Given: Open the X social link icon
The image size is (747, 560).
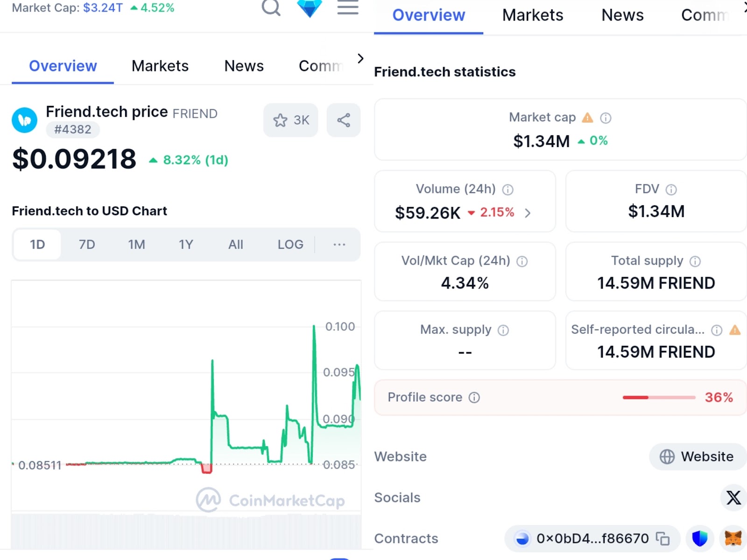Looking at the screenshot, I should tap(733, 497).
